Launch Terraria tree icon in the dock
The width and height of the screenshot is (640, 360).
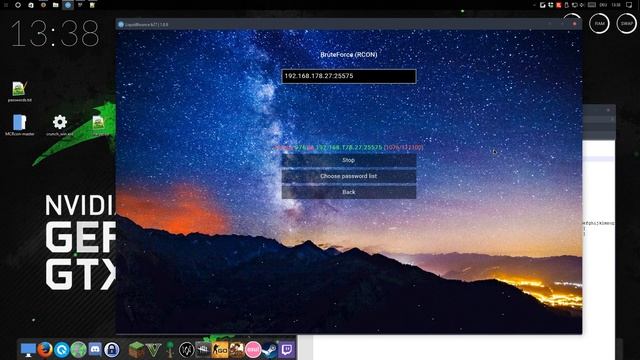(169, 350)
